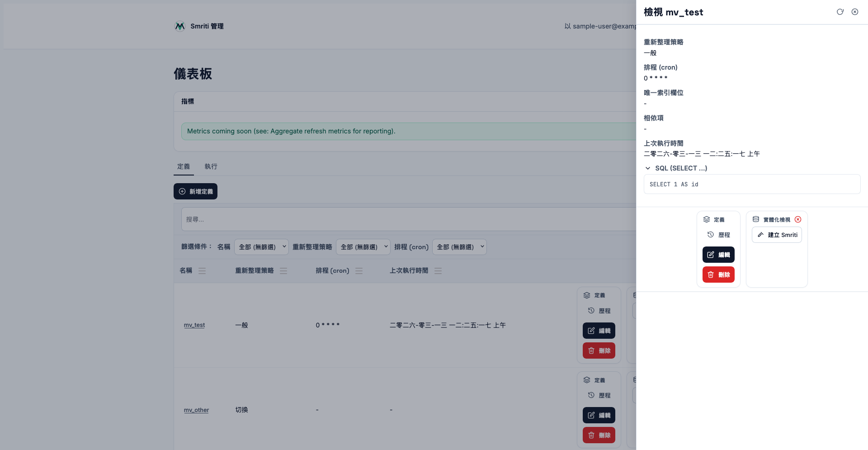868x450 pixels.
Task: Open the mv_other definition link
Action: pyautogui.click(x=196, y=410)
